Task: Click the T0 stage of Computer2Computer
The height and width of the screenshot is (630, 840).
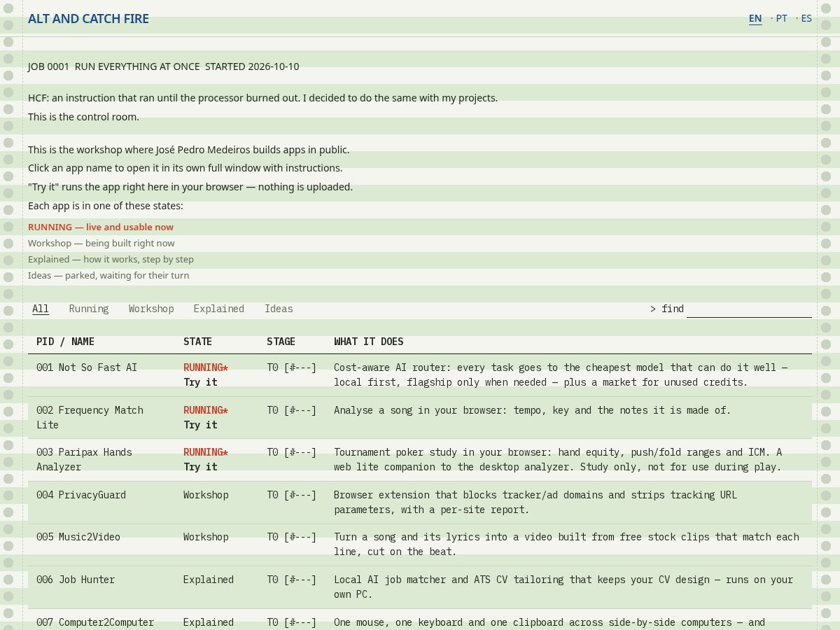Action: pos(292,622)
